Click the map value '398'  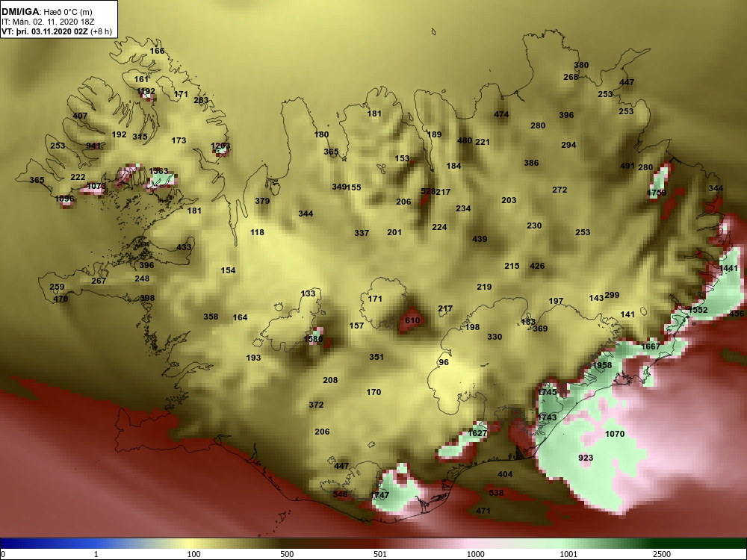coord(147,299)
